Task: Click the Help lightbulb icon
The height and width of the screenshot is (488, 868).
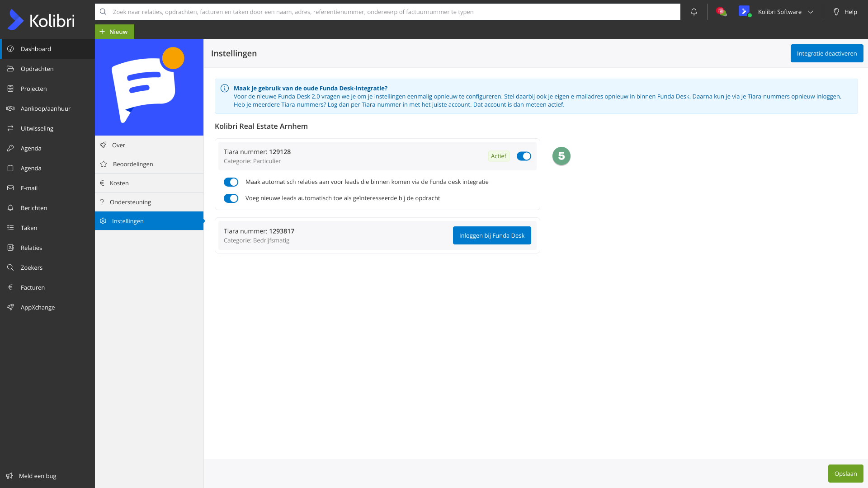Action: click(x=836, y=12)
